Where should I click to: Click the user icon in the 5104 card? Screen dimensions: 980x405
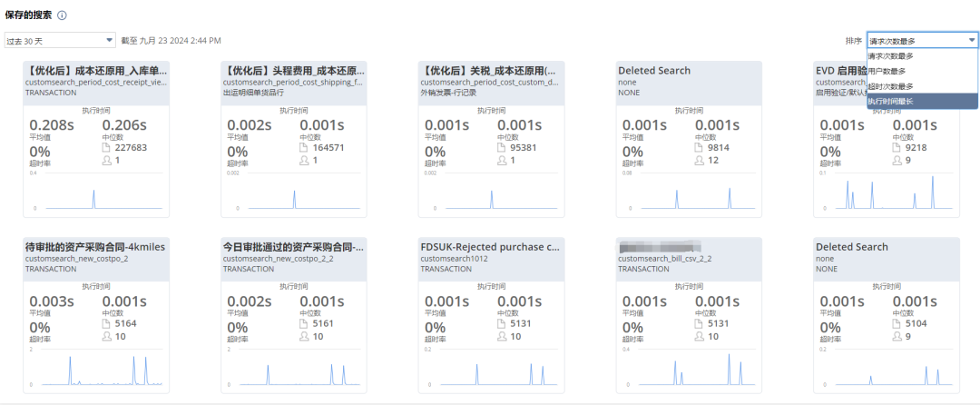pyautogui.click(x=897, y=337)
